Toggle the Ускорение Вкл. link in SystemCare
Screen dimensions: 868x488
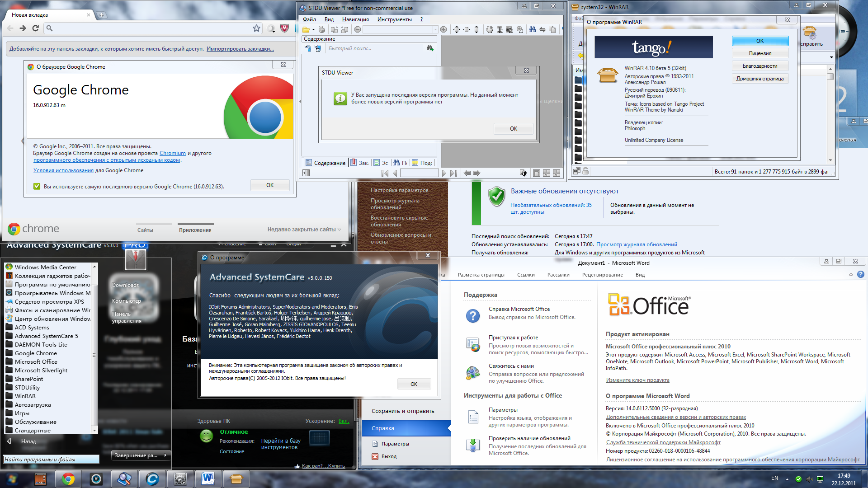[344, 421]
